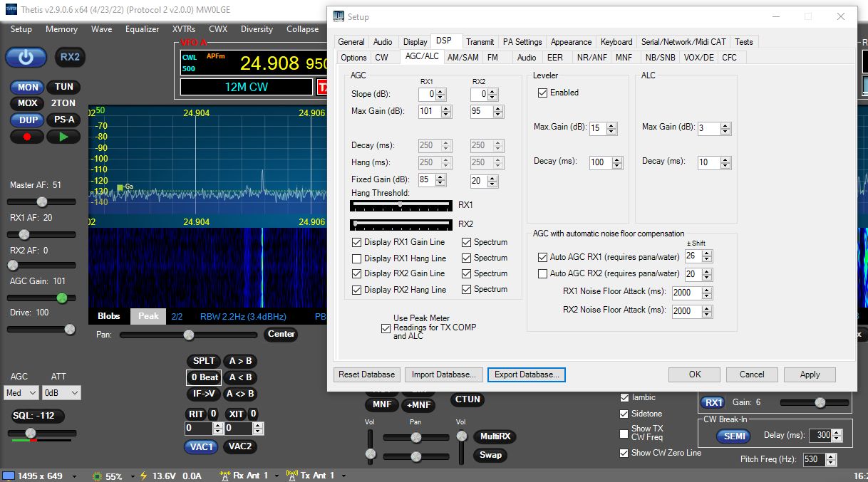This screenshot has height=482, width=868.
Task: Adjust the AGC Gain slider
Action: tap(42, 298)
